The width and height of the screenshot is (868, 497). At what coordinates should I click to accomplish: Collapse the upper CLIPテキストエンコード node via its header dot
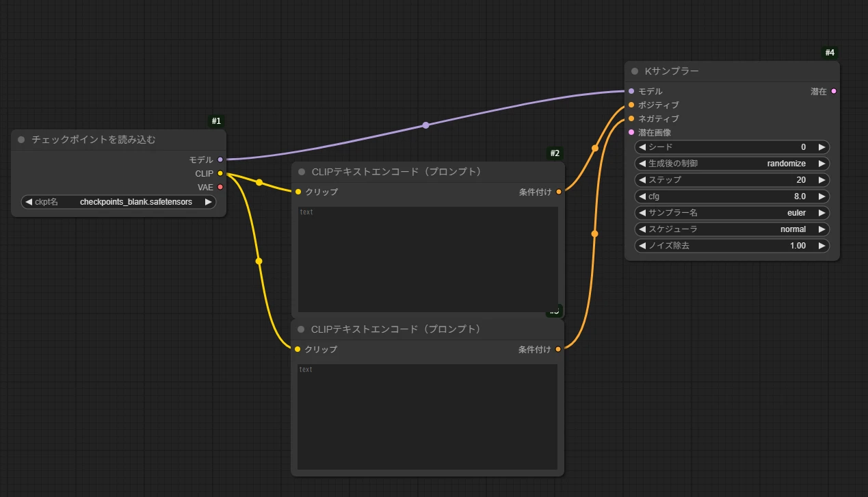click(x=302, y=172)
